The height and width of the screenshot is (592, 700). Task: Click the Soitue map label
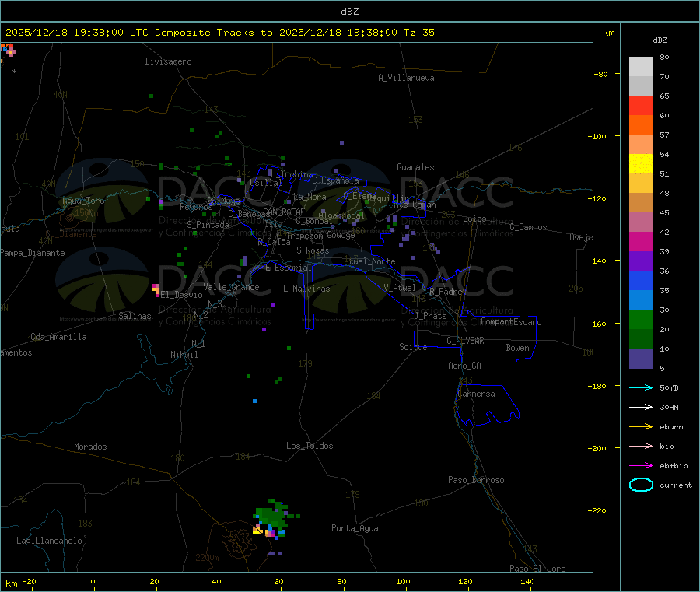(x=413, y=347)
